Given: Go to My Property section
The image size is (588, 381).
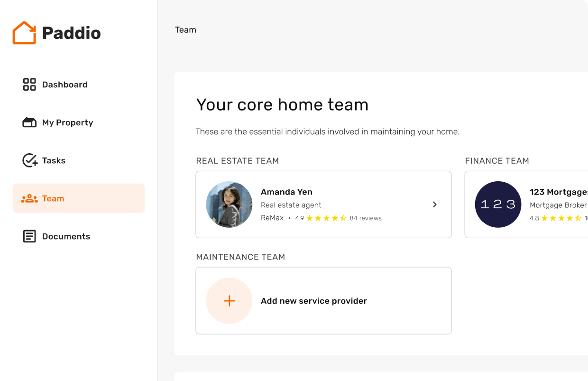Looking at the screenshot, I should coord(79,122).
